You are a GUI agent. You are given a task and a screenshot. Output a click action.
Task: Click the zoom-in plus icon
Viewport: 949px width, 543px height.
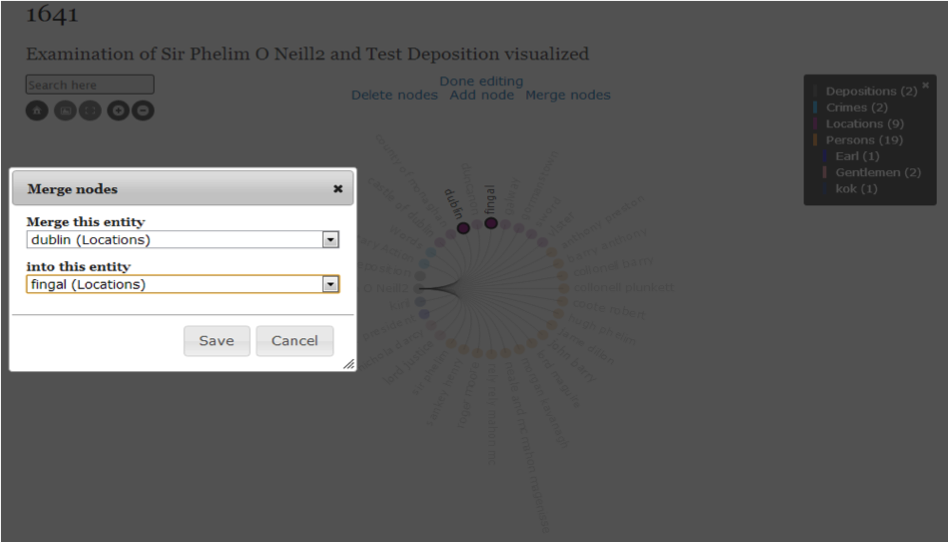(118, 111)
